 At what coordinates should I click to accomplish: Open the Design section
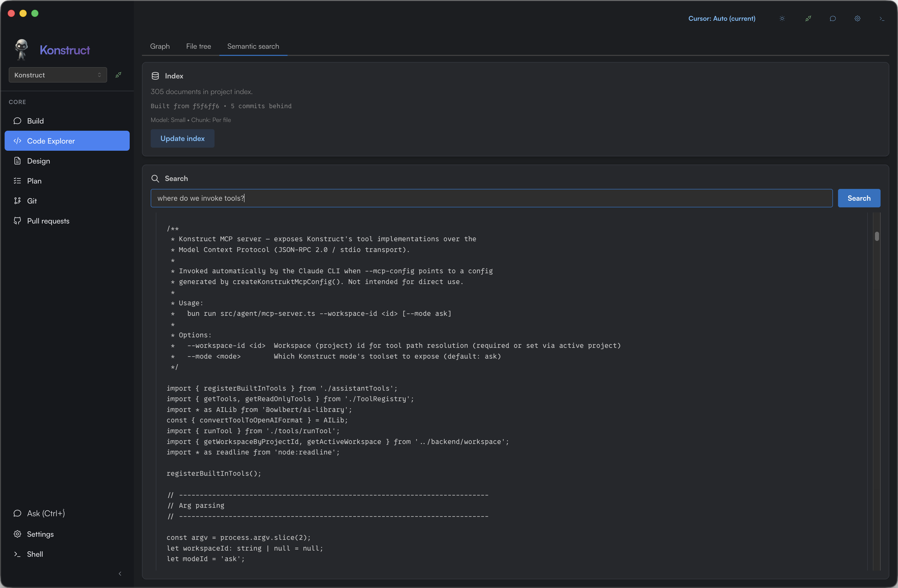(38, 161)
